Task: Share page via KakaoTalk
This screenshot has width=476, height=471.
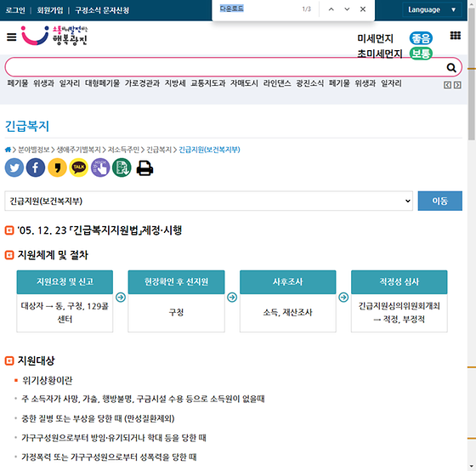Action: point(78,167)
